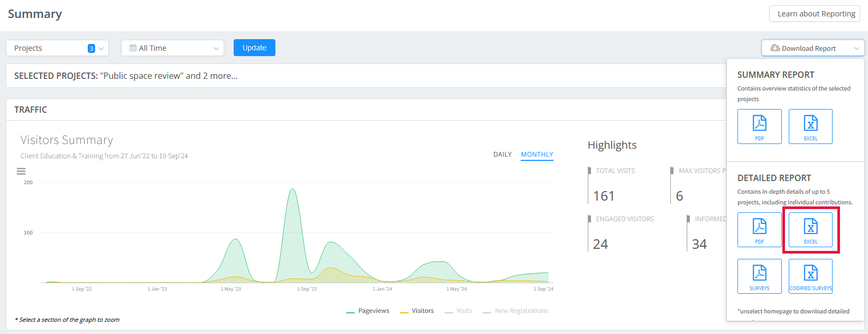Switch chart to MONTHLY view
The width and height of the screenshot is (868, 334).
point(537,155)
